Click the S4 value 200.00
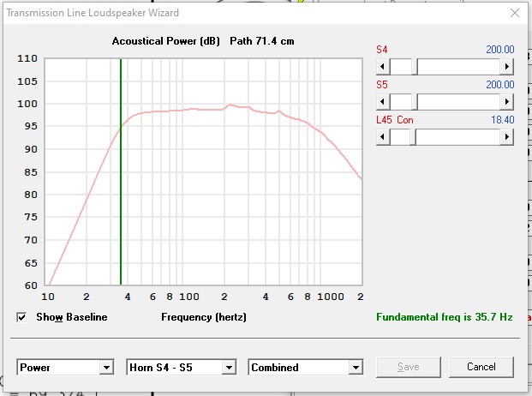The width and height of the screenshot is (532, 396). [x=500, y=50]
